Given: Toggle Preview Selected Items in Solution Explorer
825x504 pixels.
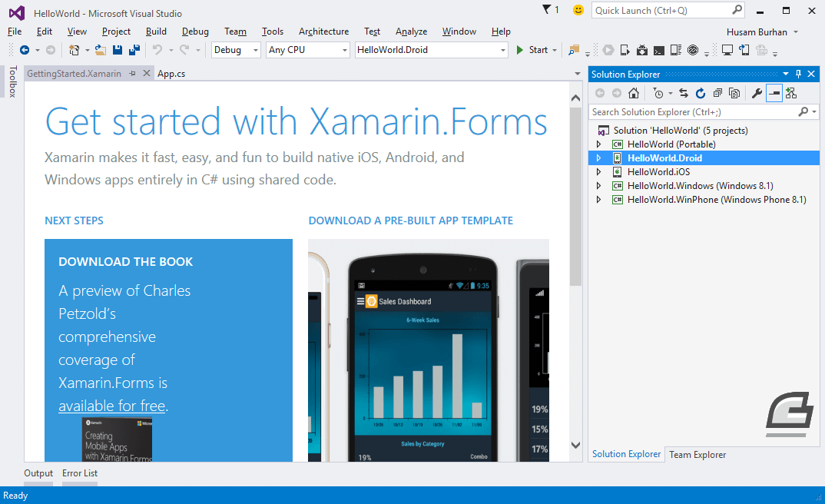Looking at the screenshot, I should point(774,94).
